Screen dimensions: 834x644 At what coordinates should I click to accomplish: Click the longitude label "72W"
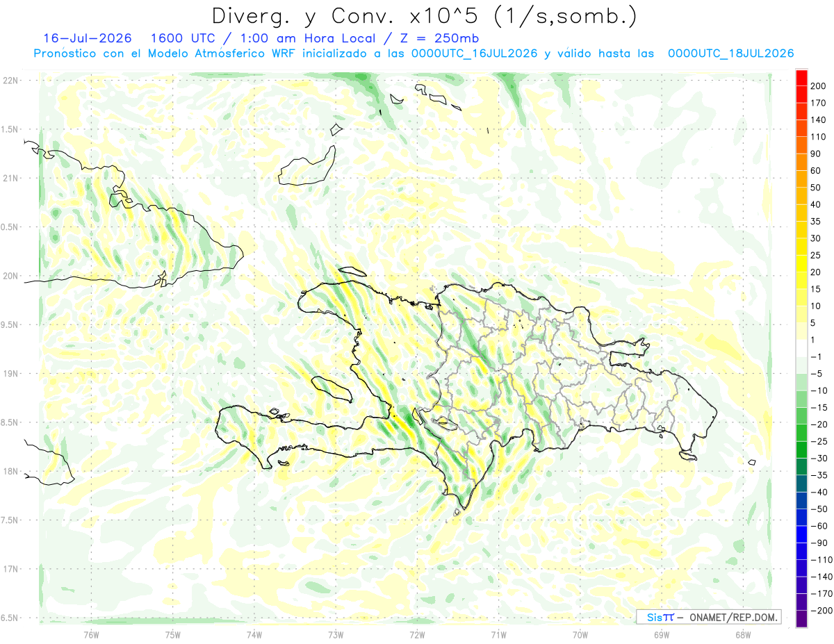(417, 634)
